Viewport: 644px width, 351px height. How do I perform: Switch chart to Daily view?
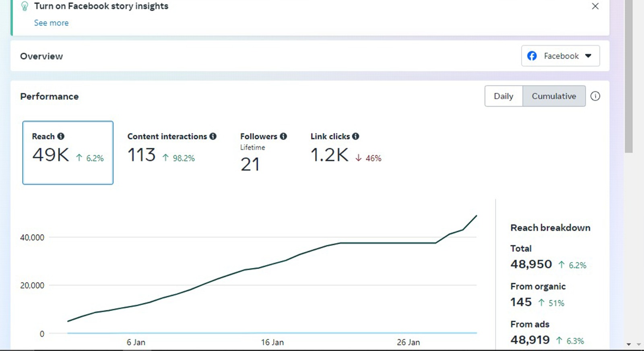coord(504,96)
